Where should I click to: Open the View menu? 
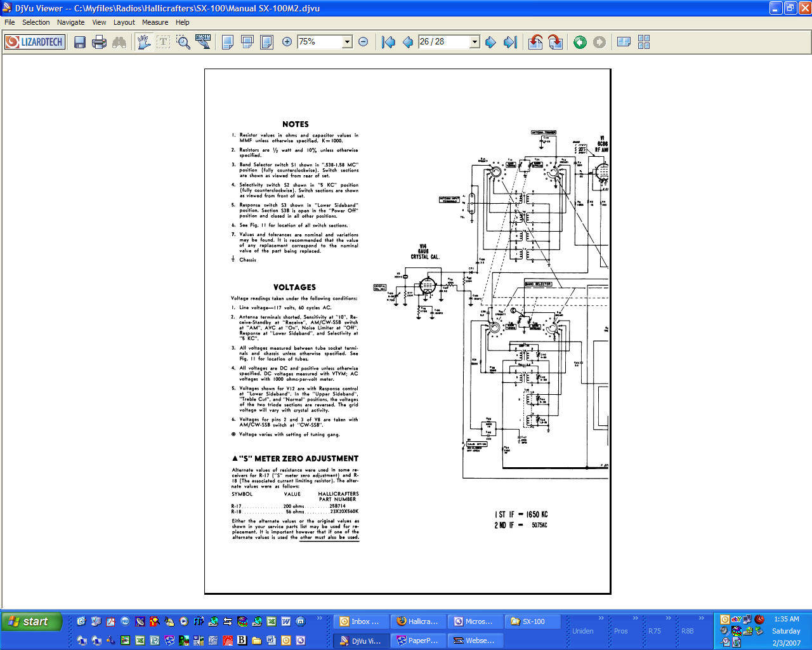[99, 22]
